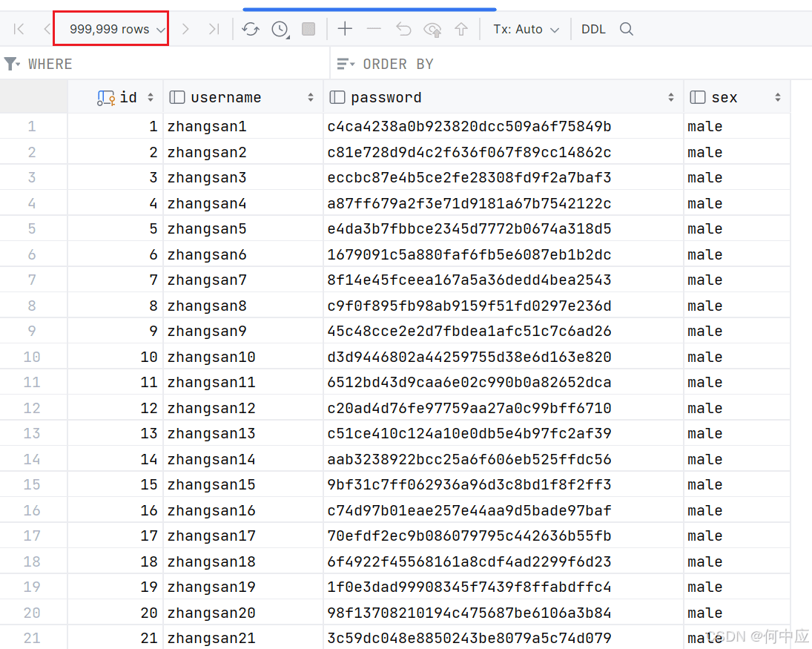This screenshot has height=649, width=812.
Task: Click into the ORDER BY field
Action: (x=585, y=64)
